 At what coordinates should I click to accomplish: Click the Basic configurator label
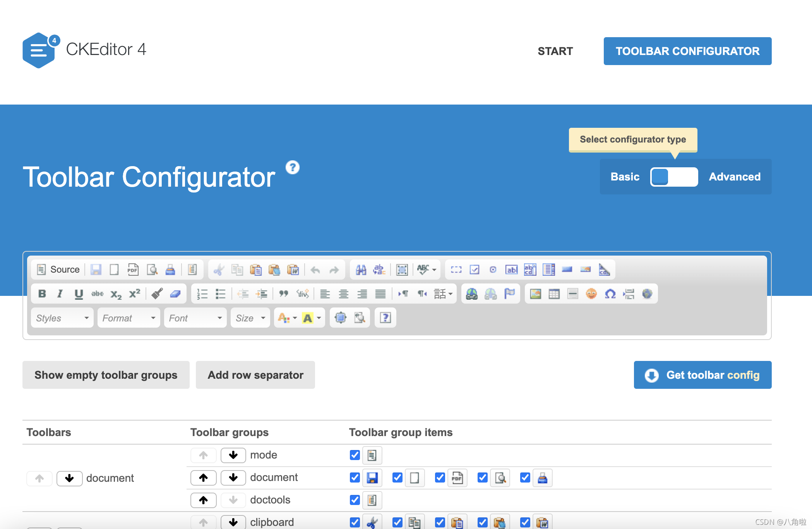pyautogui.click(x=625, y=177)
